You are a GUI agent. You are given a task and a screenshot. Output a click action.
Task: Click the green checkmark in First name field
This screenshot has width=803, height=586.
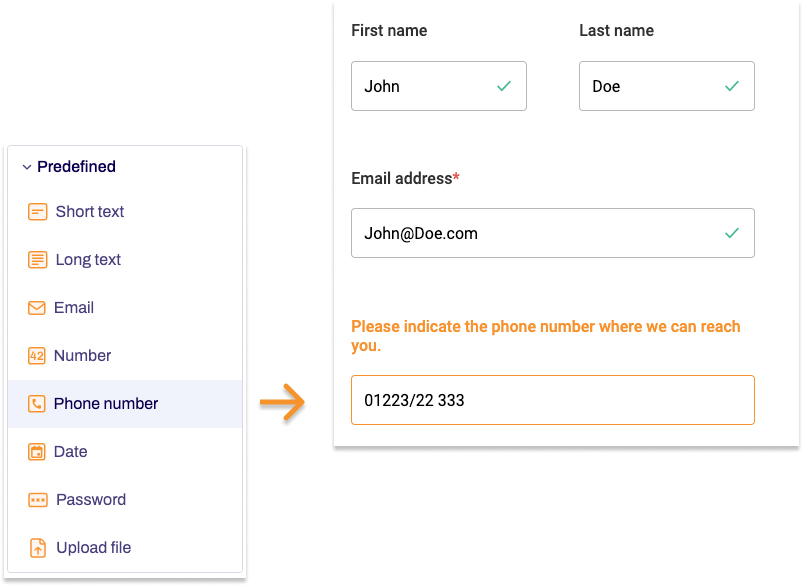pyautogui.click(x=505, y=86)
